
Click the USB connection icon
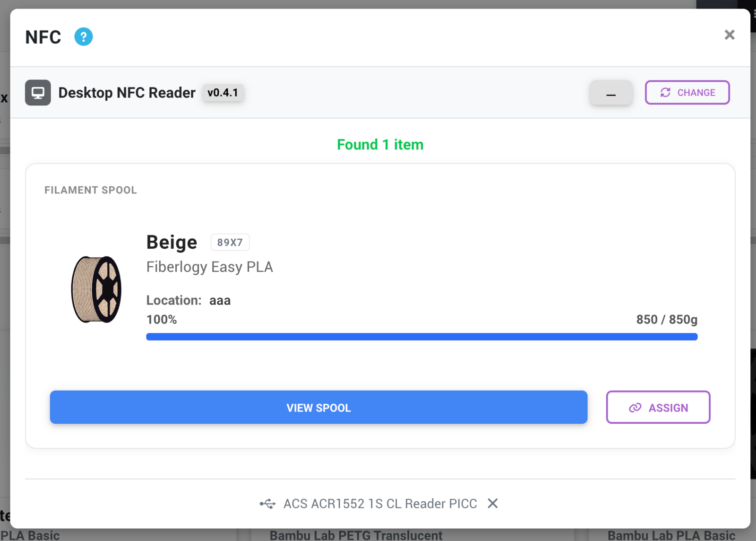267,504
